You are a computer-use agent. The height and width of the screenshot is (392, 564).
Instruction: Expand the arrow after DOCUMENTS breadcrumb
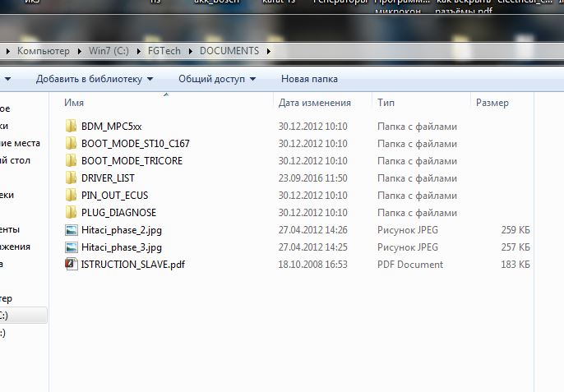coord(268,52)
